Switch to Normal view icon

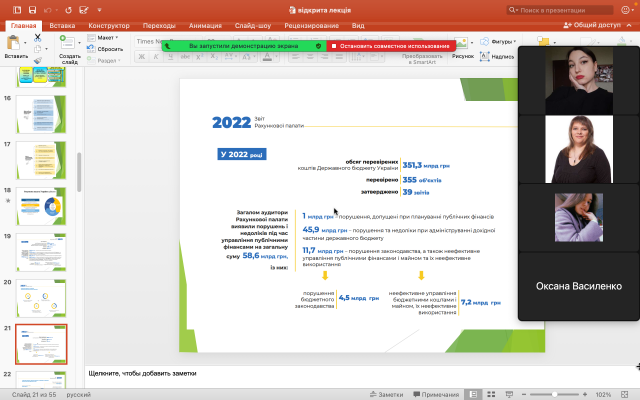[x=473, y=394]
